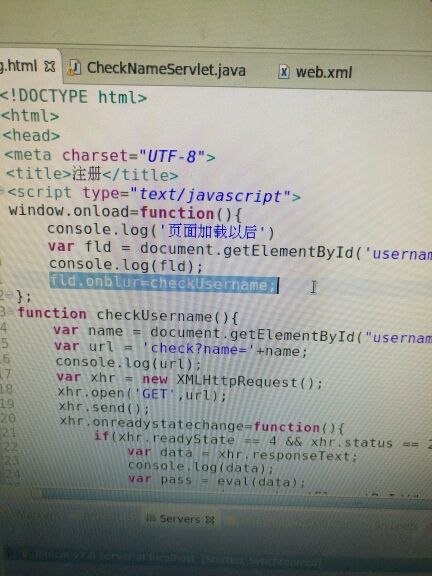Click line number 18 in the gutter
Image resolution: width=432 pixels, height=576 pixels.
click(x=6, y=389)
